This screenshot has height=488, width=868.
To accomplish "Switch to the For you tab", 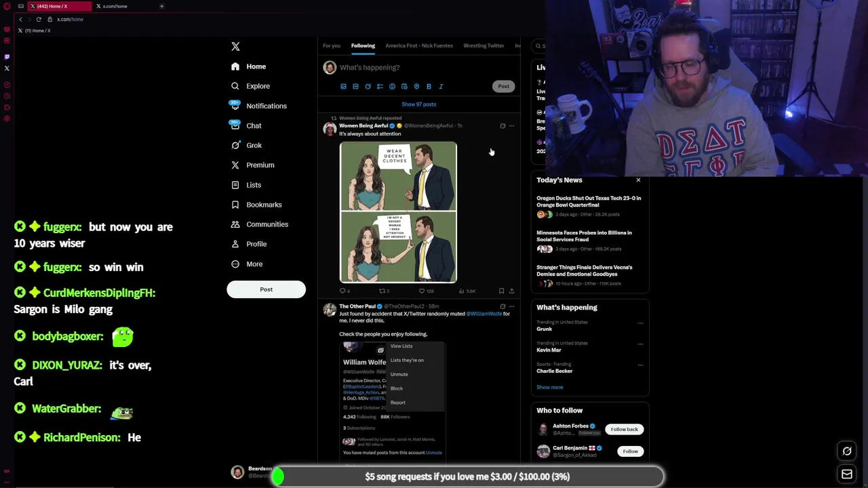I will pyautogui.click(x=332, y=45).
